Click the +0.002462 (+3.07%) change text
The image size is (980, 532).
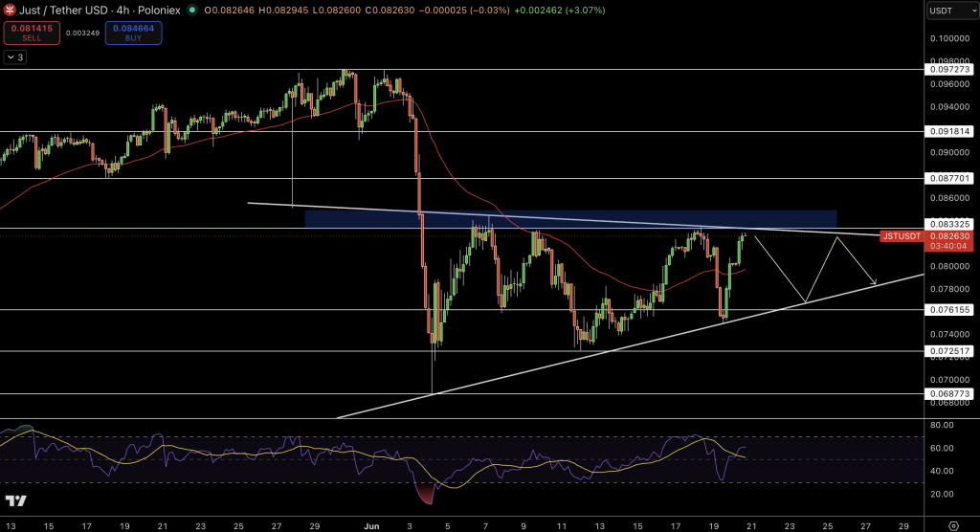pos(559,11)
